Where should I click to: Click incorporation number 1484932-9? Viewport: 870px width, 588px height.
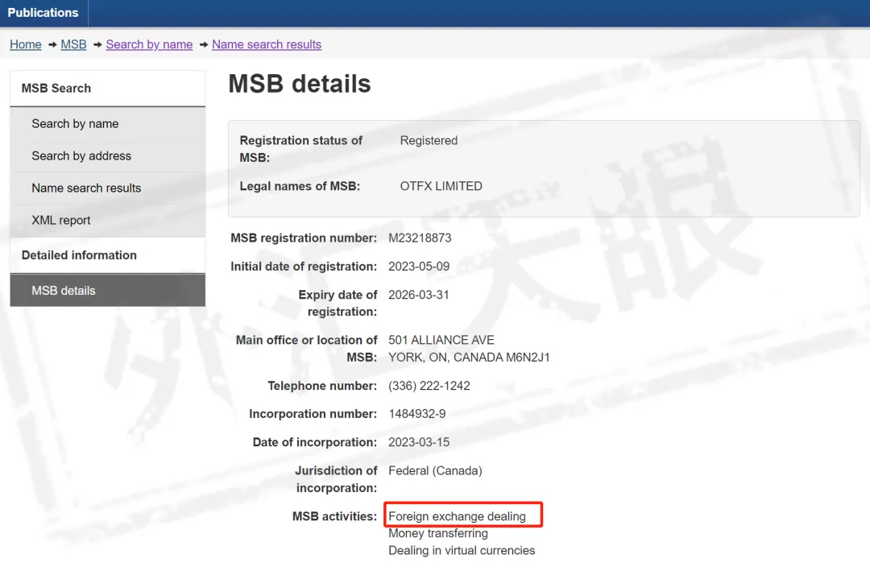click(416, 414)
